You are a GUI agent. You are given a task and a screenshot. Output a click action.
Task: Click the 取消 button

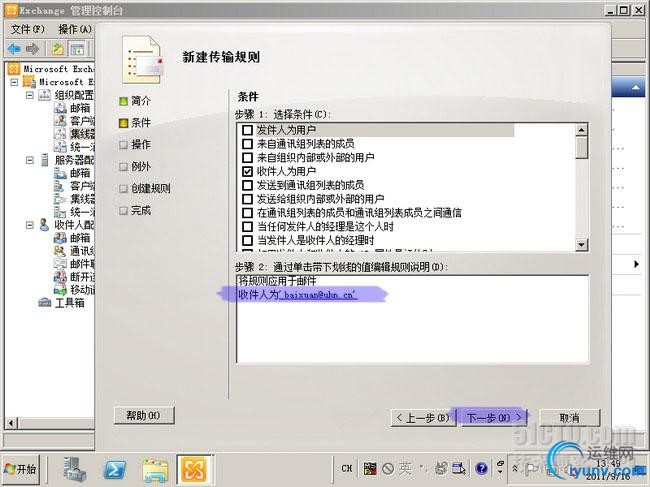pos(570,418)
